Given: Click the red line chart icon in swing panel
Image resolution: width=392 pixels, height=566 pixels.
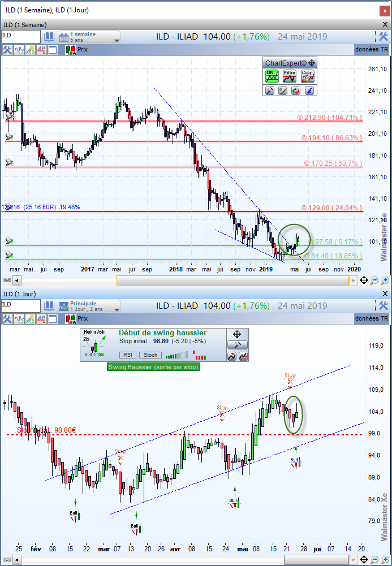Looking at the screenshot, I should pos(243,357).
